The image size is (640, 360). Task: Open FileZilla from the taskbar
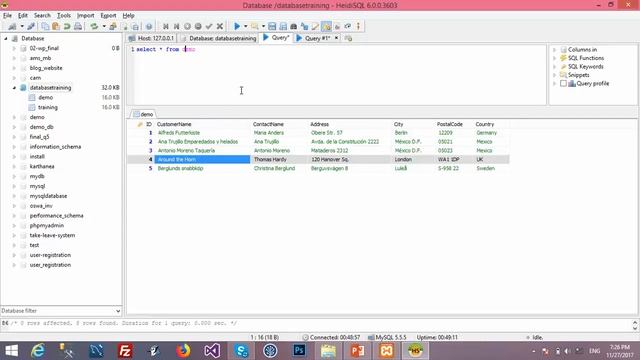point(125,351)
